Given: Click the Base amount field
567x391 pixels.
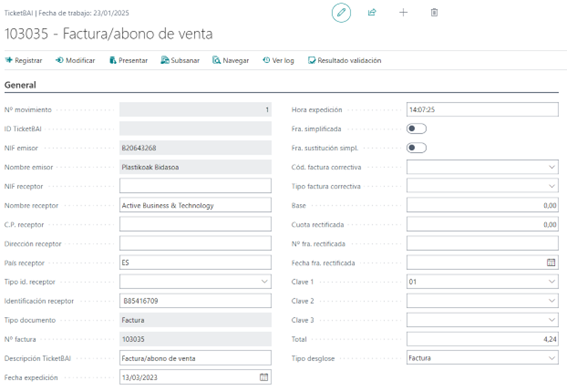Looking at the screenshot, I should click(482, 205).
